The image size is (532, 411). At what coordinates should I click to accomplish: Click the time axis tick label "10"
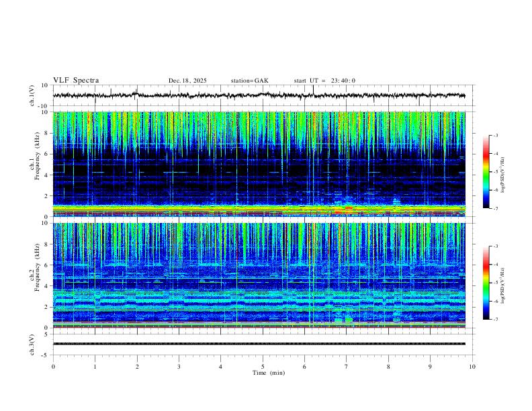(472, 367)
